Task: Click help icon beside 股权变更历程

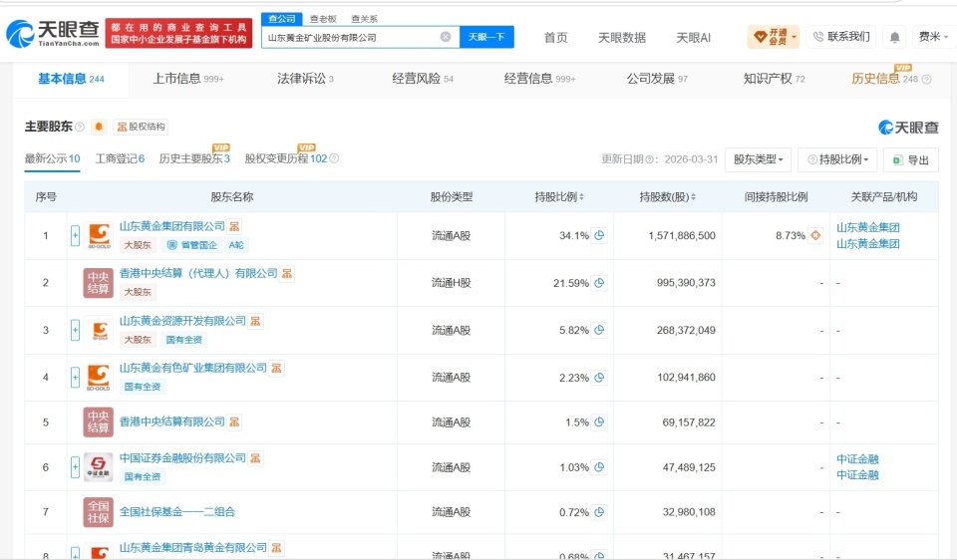Action: pyautogui.click(x=334, y=158)
